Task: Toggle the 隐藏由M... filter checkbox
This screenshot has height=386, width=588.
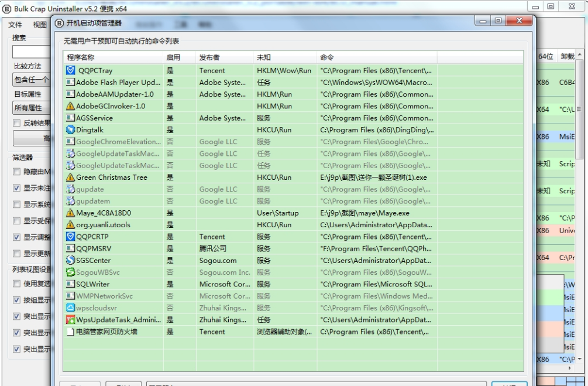Action: 16,172
